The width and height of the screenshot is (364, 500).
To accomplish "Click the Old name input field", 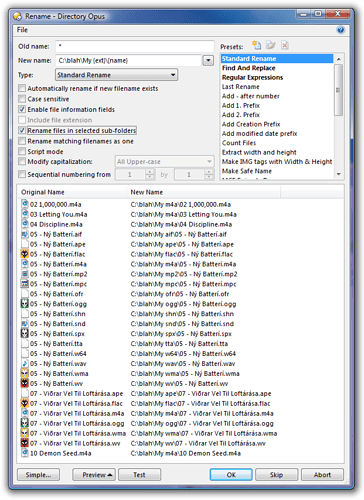I will tap(135, 46).
